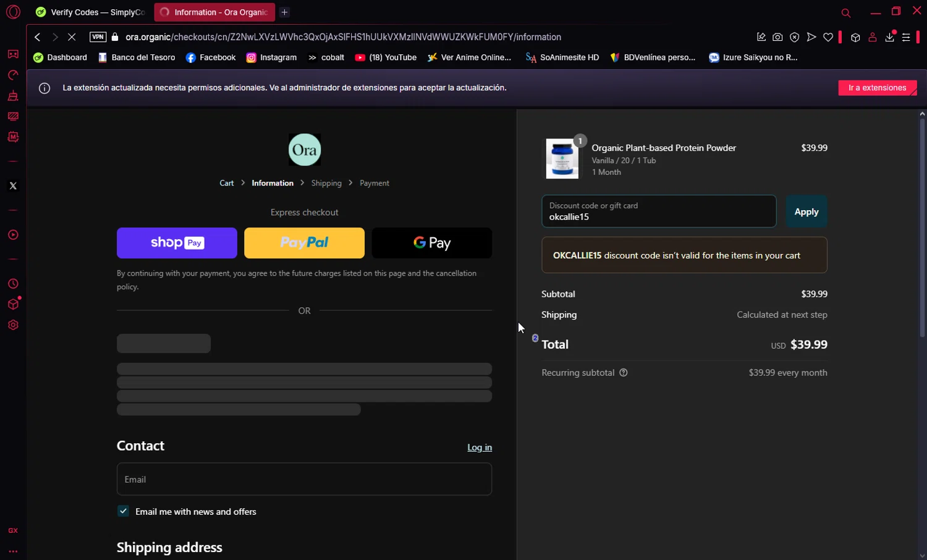Pay with the G Pay button
This screenshot has height=560, width=927.
[432, 243]
